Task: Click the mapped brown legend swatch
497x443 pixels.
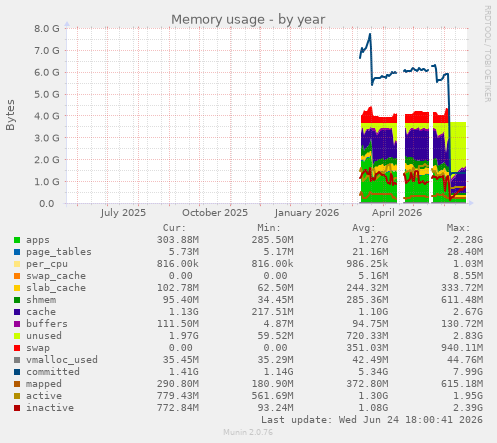Action: pyautogui.click(x=17, y=384)
